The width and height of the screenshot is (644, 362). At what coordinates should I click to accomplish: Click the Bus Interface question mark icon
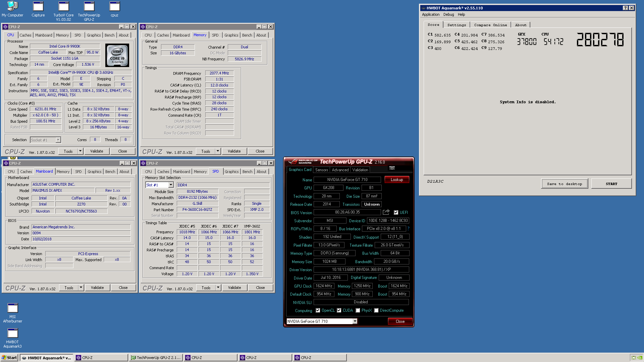point(408,229)
